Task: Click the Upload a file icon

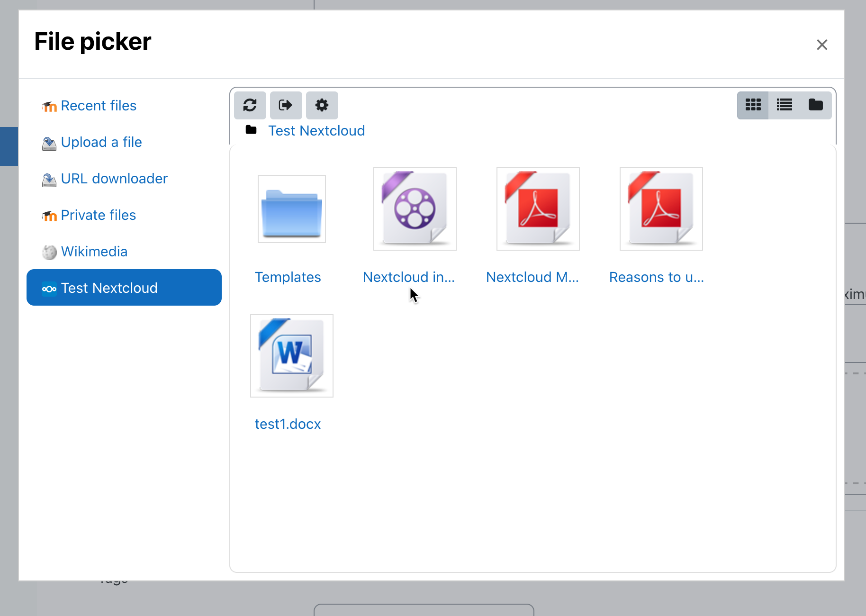Action: (x=49, y=143)
